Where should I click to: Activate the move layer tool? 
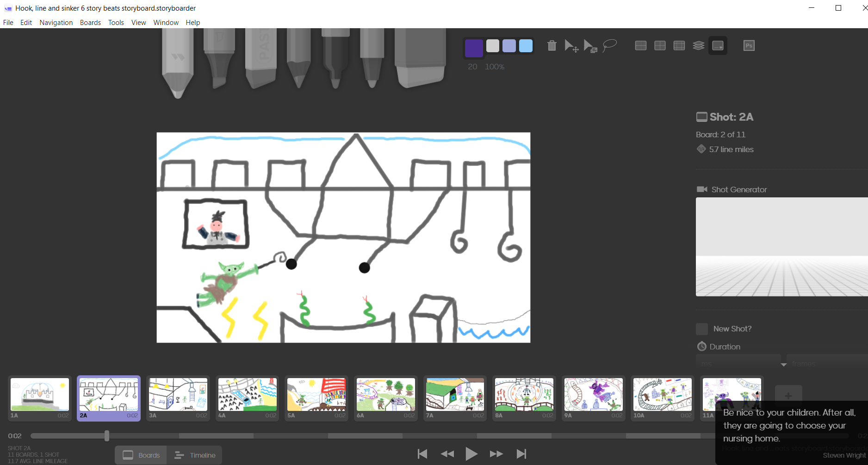click(x=571, y=46)
